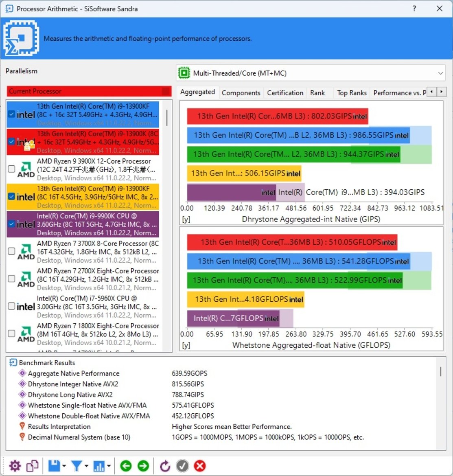Select the Aggregated tab
Screen dimensions: 453x476
pos(197,92)
